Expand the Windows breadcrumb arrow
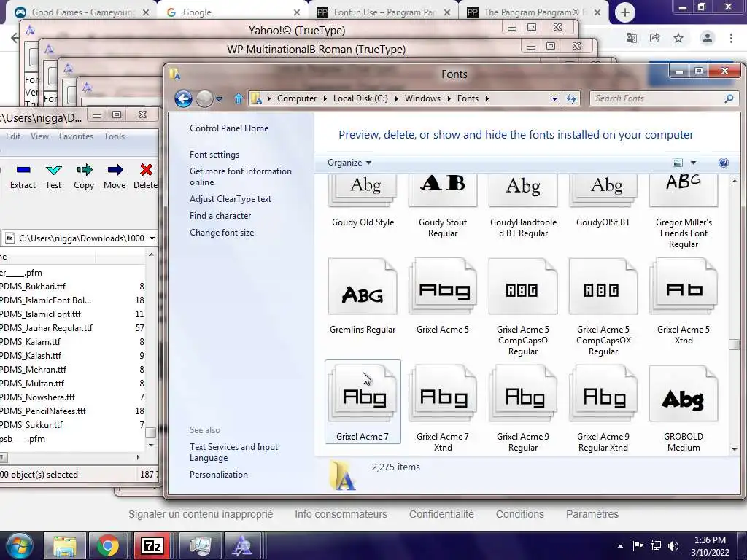The width and height of the screenshot is (747, 560). pyautogui.click(x=449, y=98)
